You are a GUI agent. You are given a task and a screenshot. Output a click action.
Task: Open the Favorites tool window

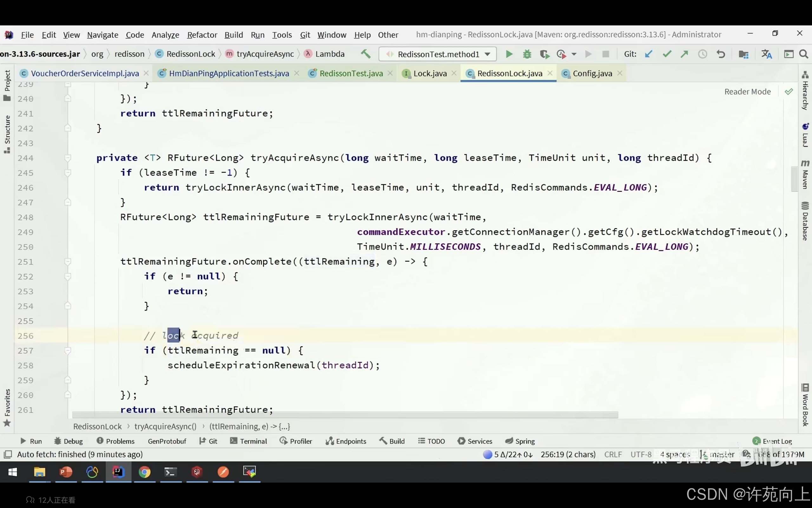pyautogui.click(x=7, y=408)
